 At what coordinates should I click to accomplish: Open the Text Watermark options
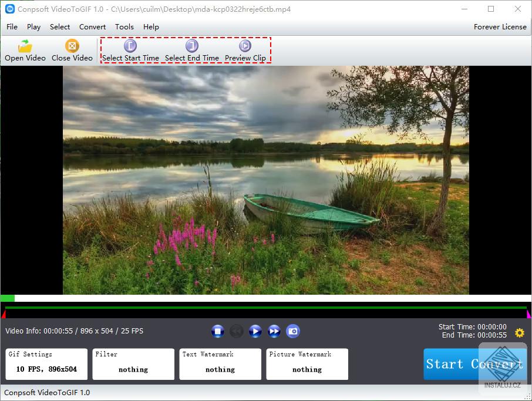(x=220, y=364)
